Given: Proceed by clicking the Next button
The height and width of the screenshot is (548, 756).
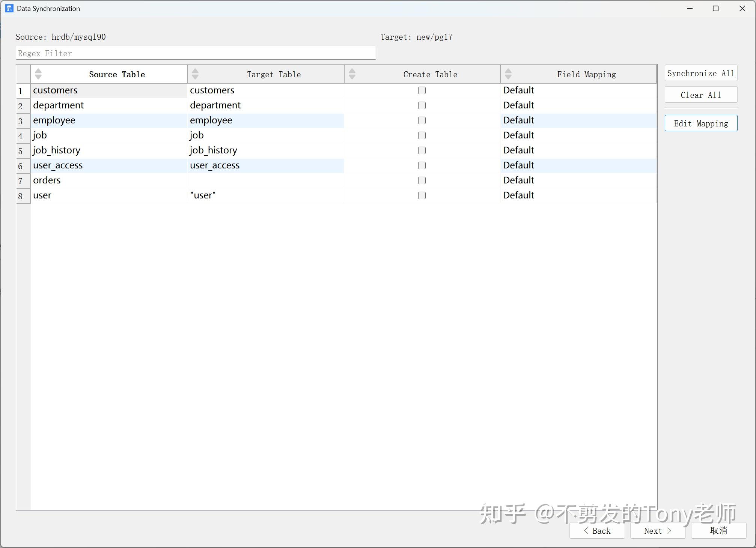Looking at the screenshot, I should click(x=657, y=530).
